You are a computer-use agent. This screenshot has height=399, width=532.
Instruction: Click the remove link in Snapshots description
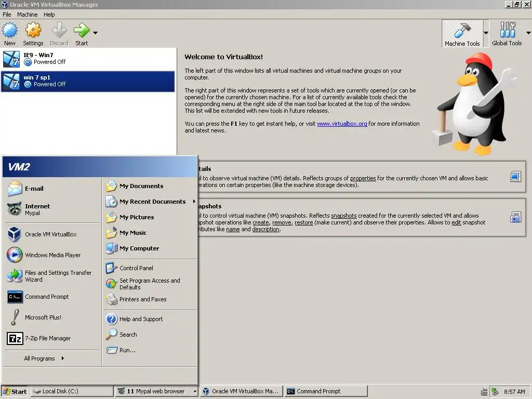(x=282, y=222)
